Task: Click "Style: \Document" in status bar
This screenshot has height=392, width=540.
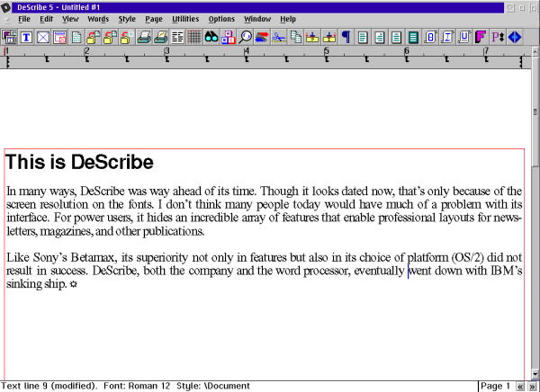Action: [213, 386]
